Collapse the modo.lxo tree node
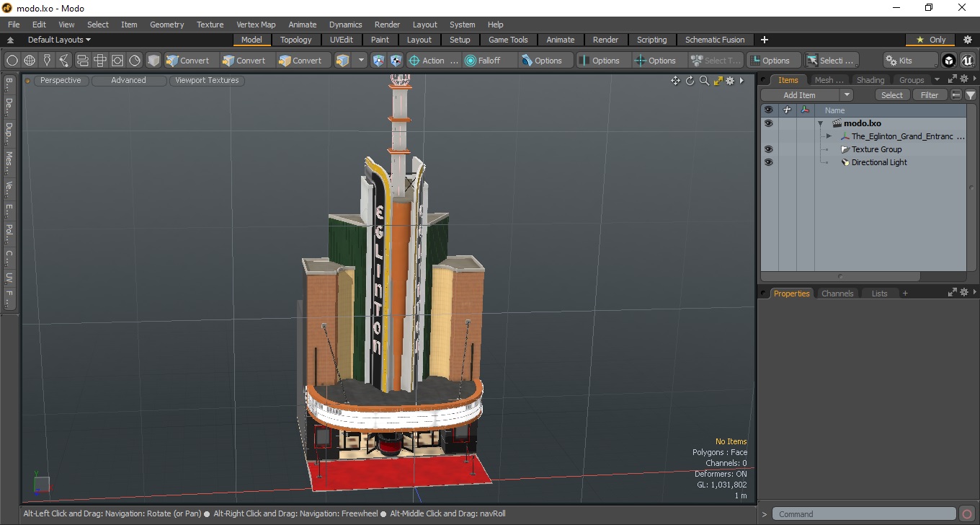980x525 pixels. point(820,123)
